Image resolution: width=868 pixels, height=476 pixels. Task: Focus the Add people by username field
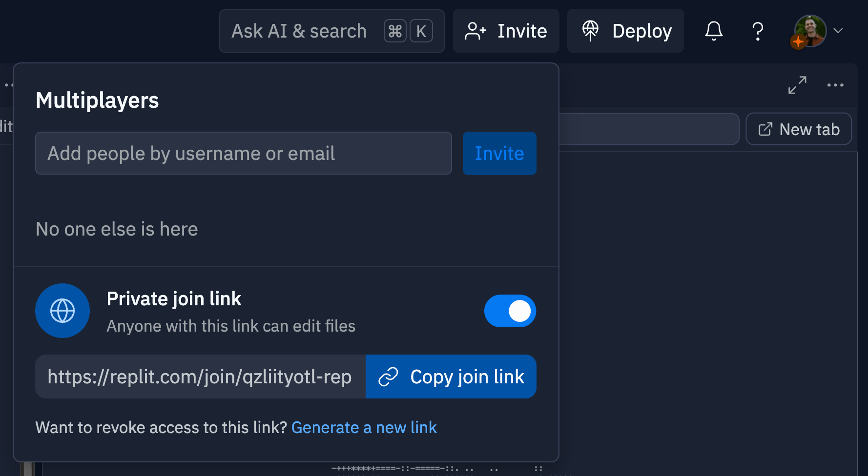244,153
